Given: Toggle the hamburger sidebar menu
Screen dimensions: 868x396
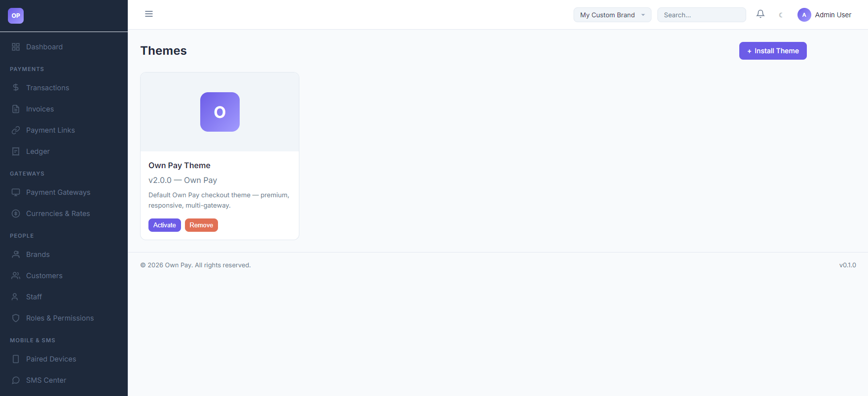Looking at the screenshot, I should point(149,14).
